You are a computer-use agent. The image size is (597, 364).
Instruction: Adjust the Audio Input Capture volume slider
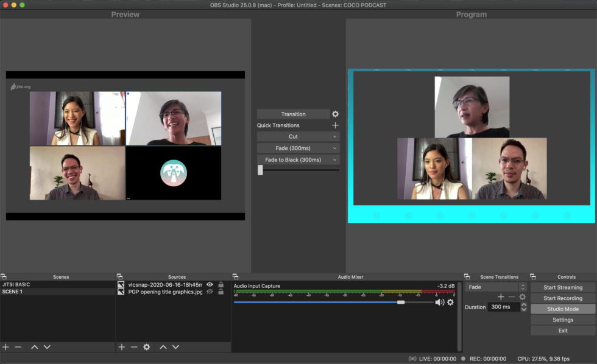coord(401,301)
